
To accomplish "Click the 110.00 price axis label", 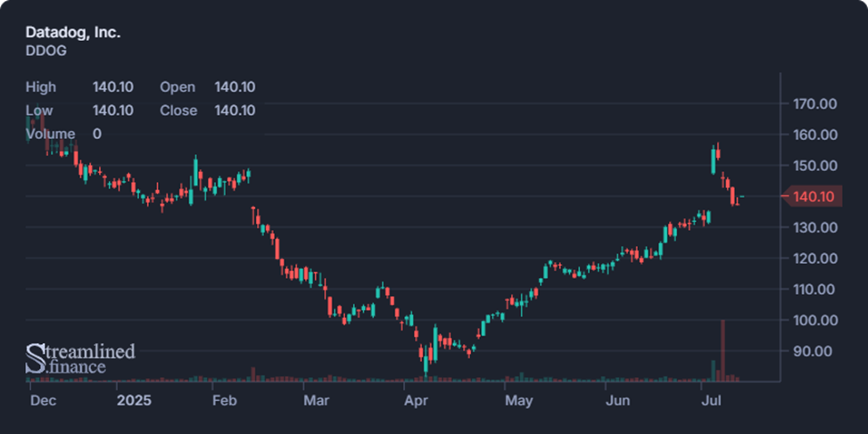I will pos(814,289).
